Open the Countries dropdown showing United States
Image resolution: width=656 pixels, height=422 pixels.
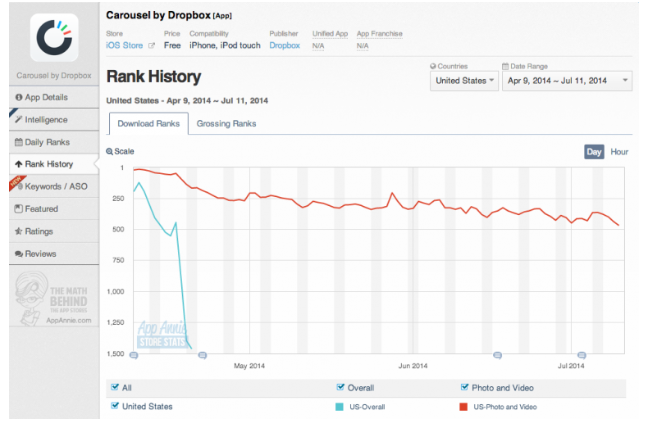(464, 81)
